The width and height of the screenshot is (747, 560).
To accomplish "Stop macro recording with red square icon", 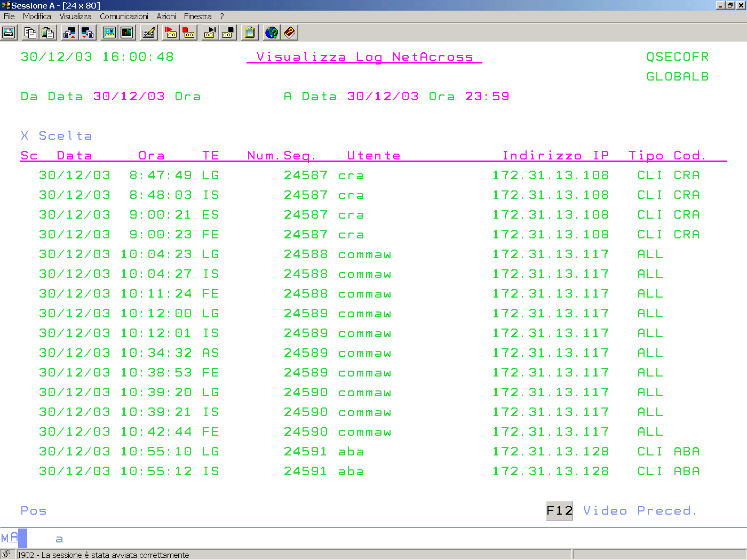I will [x=188, y=33].
